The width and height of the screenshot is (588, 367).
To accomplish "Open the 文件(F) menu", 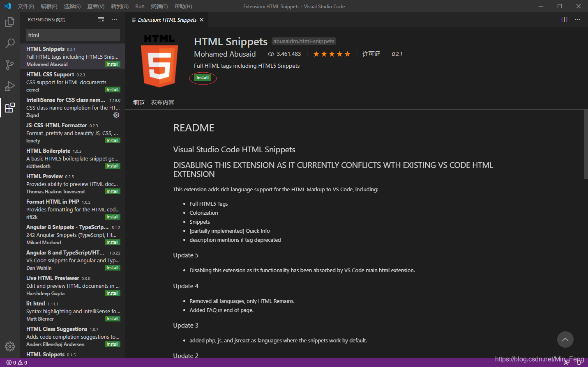I will (x=26, y=6).
